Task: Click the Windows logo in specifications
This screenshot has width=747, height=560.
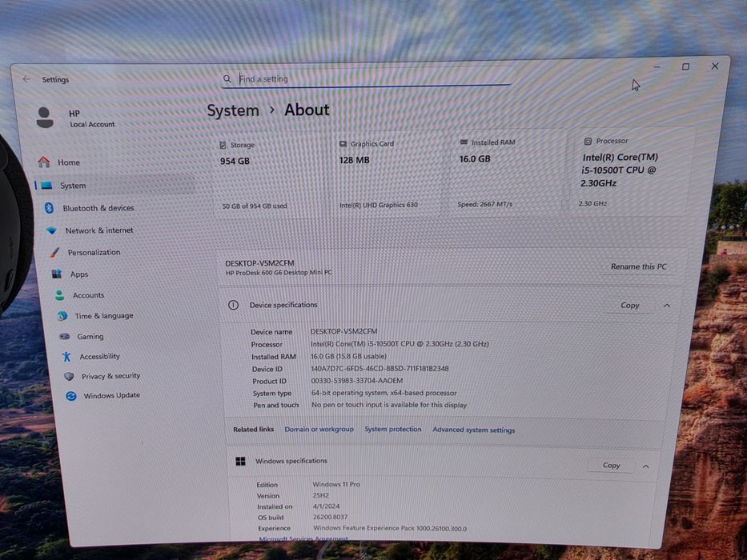Action: pyautogui.click(x=240, y=461)
